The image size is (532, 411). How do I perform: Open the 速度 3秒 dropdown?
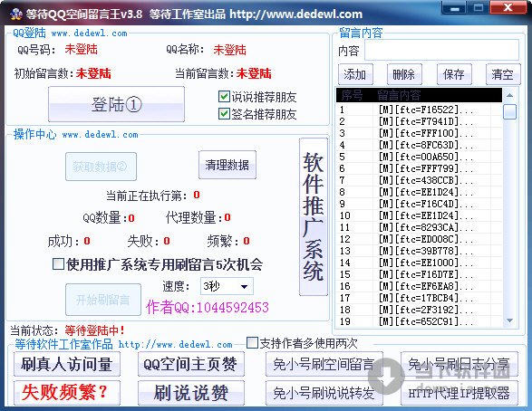227,287
